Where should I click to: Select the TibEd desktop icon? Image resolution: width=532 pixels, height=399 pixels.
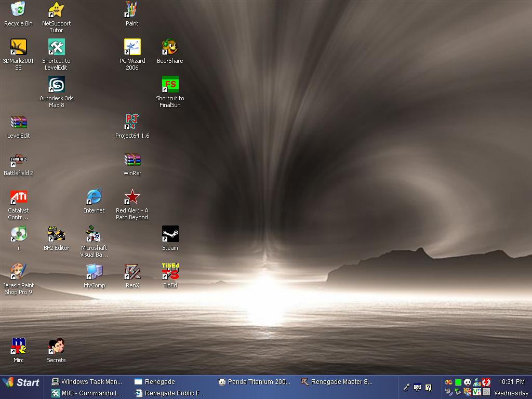point(170,272)
